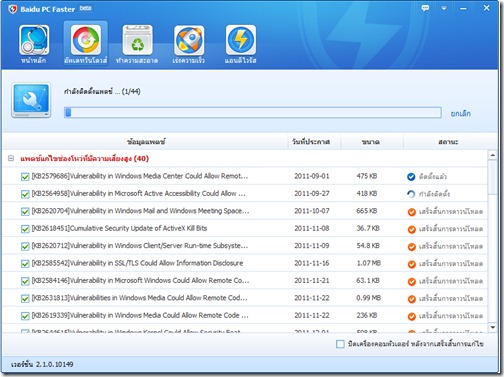Click the Baidu PC Faster shield logo
Viewport: 504px width, 377px height.
pos(13,9)
